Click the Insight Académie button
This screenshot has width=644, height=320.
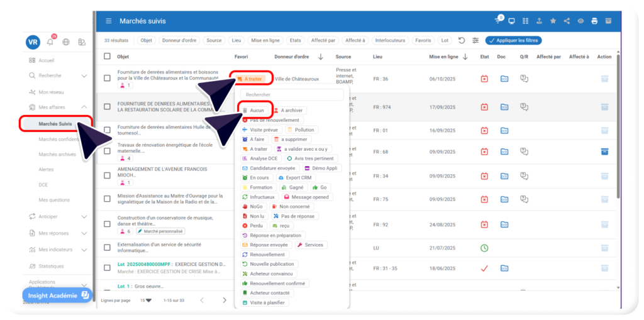57,295
